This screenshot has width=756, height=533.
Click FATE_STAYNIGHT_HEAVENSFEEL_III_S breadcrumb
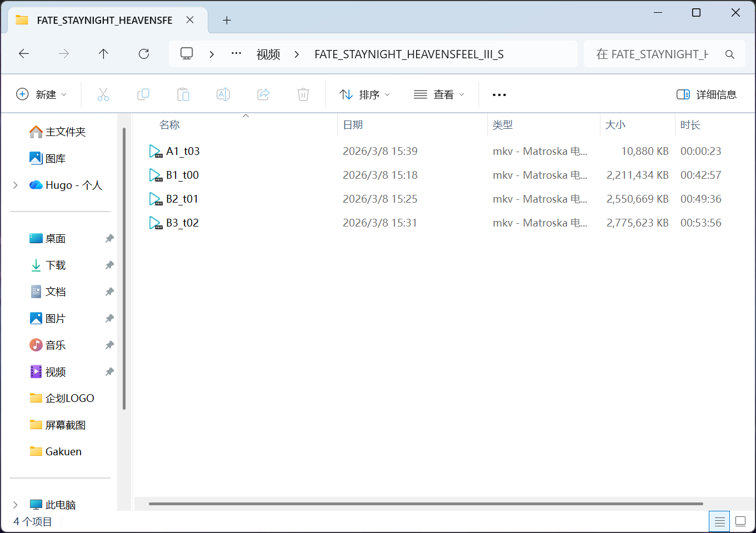[x=409, y=54]
